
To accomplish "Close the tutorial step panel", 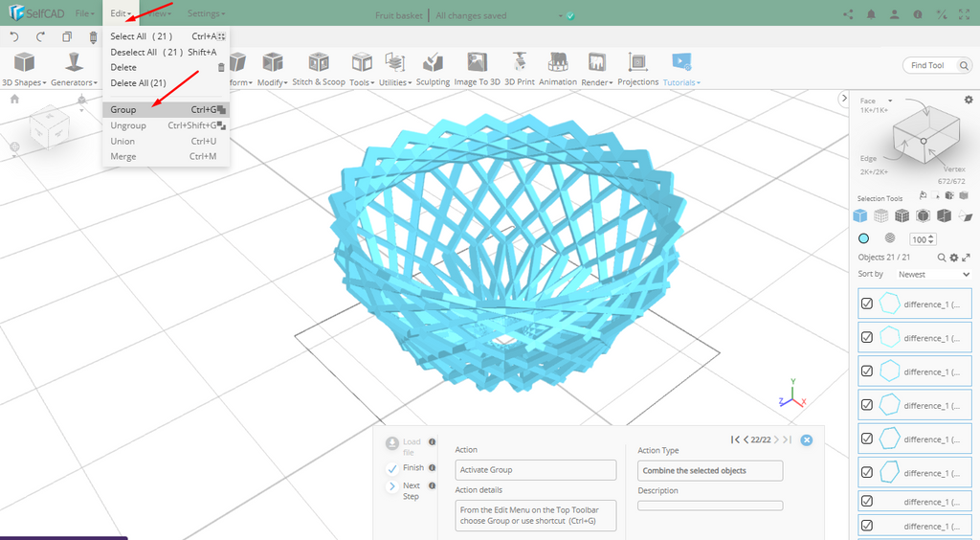I will [x=807, y=439].
